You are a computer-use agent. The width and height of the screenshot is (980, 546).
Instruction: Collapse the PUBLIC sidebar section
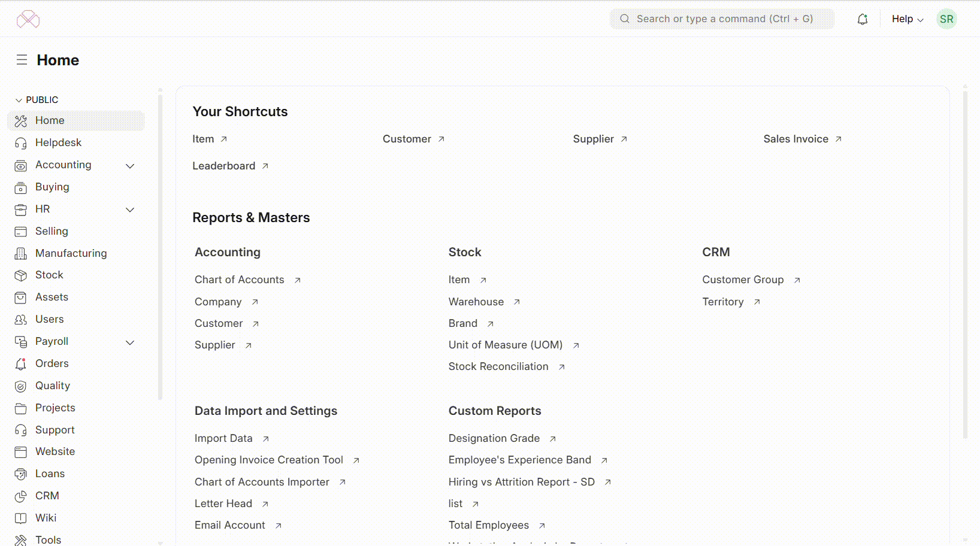[37, 100]
